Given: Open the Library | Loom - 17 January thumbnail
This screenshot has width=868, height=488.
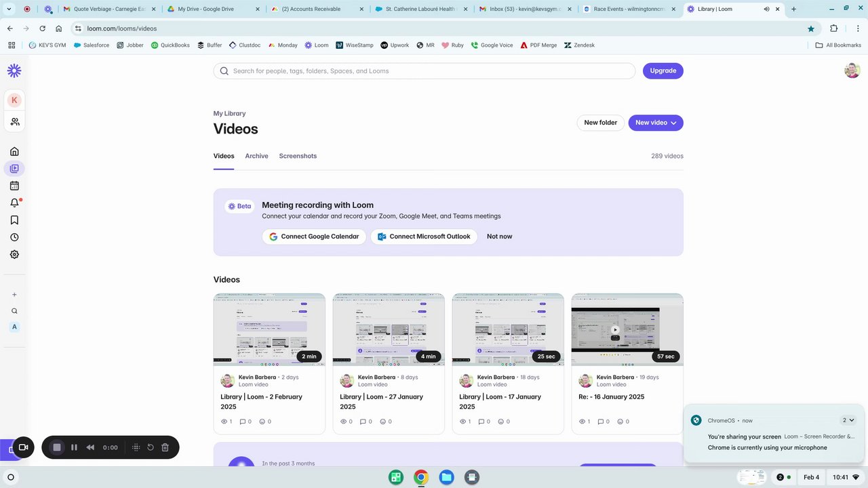Looking at the screenshot, I should coord(508,329).
